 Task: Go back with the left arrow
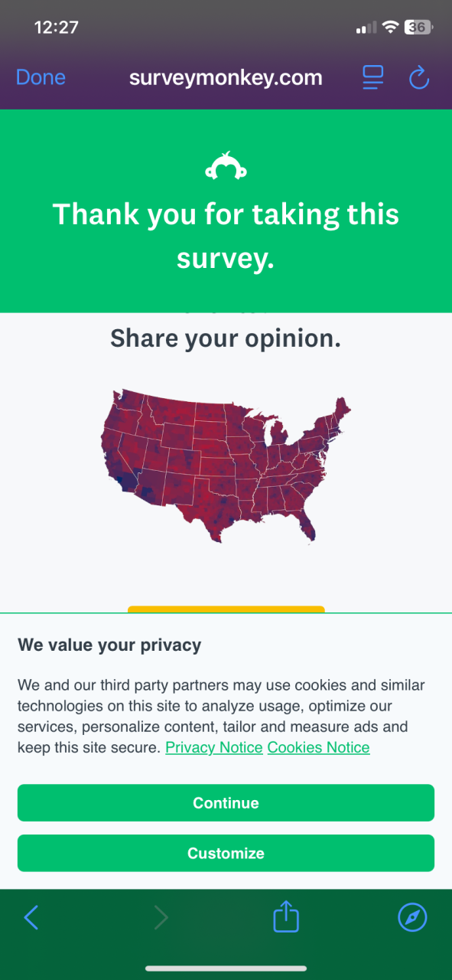point(31,916)
